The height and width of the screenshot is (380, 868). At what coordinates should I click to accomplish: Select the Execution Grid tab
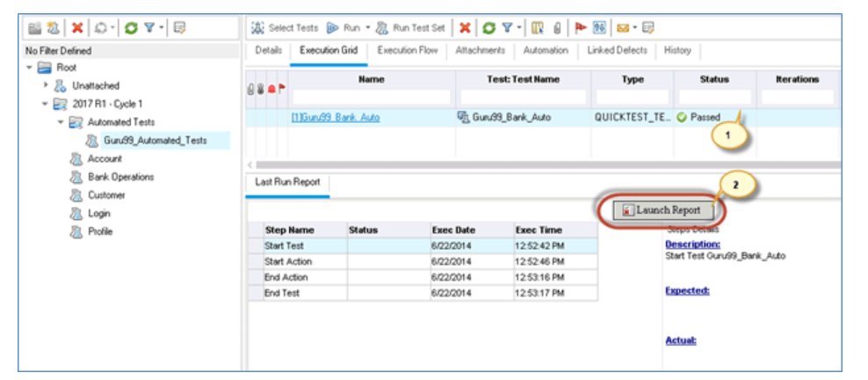[x=329, y=50]
